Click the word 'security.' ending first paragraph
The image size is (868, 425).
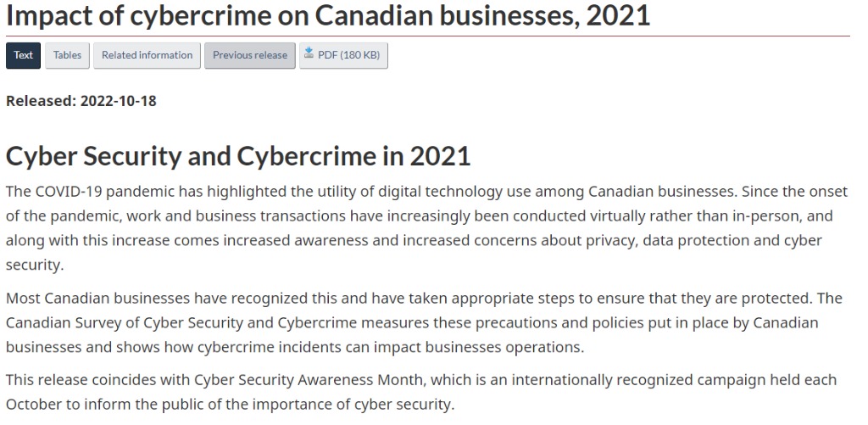point(35,266)
